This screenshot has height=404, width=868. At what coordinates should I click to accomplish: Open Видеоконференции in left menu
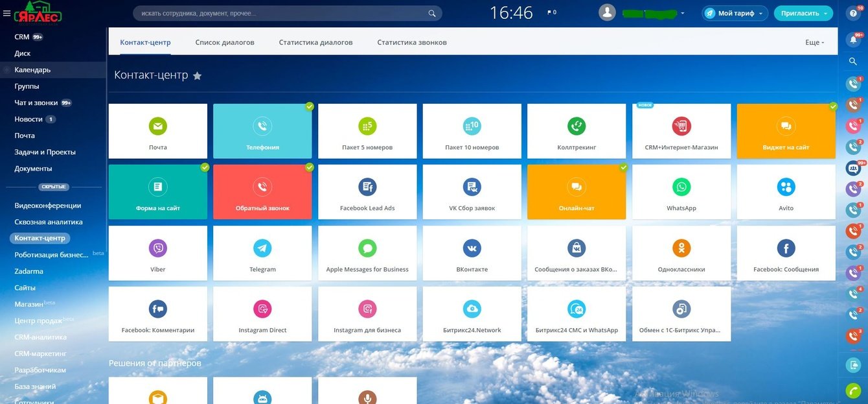point(48,206)
